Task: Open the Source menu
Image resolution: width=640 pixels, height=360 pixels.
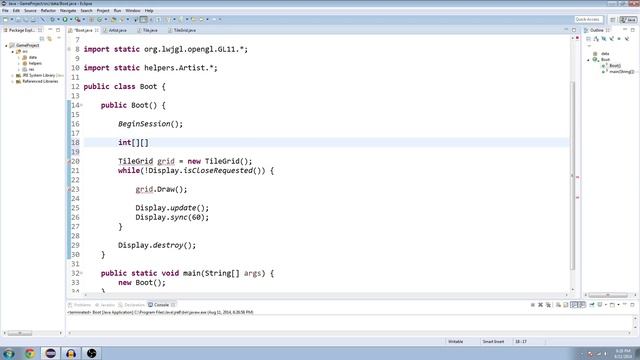Action: click(30, 11)
